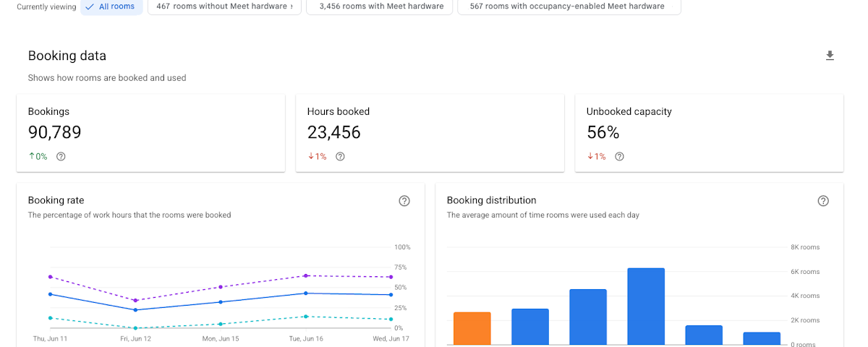The image size is (868, 347).
Task: Click the green up arrow under Bookings
Action: pyautogui.click(x=31, y=156)
